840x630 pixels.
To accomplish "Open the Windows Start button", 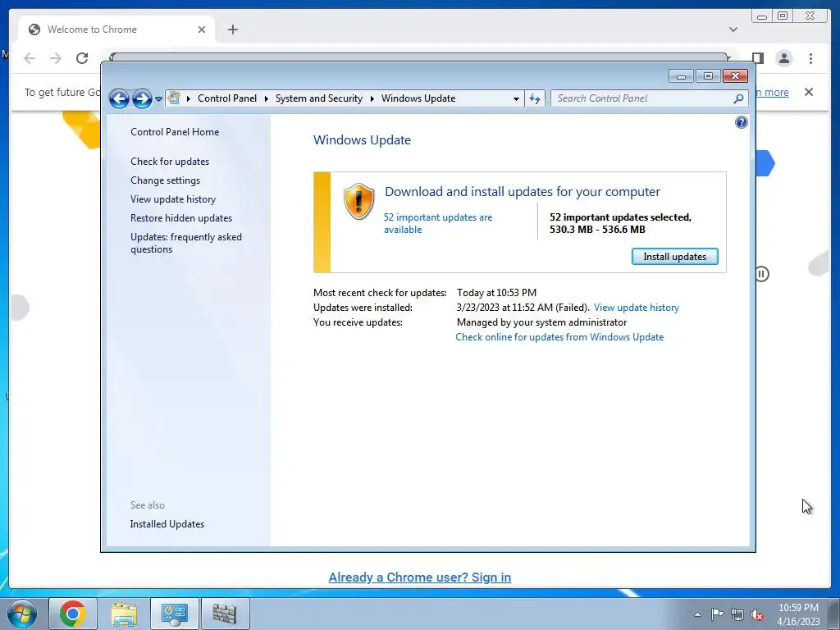I will point(21,614).
